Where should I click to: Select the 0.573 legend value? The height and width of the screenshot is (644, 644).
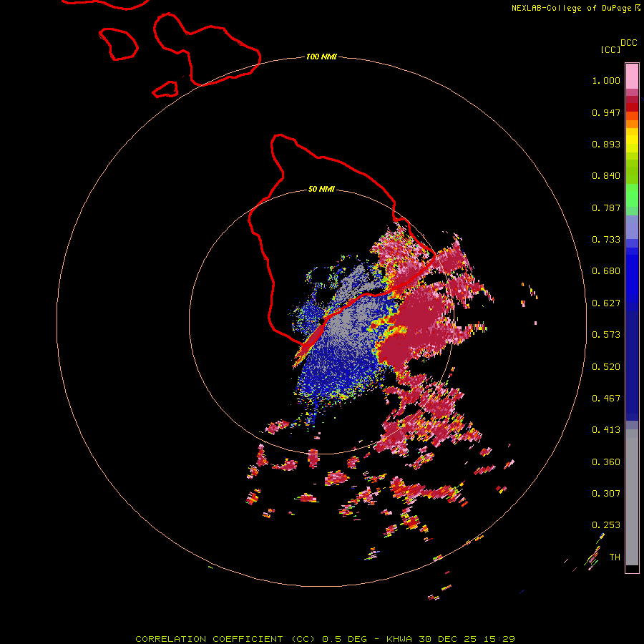[x=606, y=335]
